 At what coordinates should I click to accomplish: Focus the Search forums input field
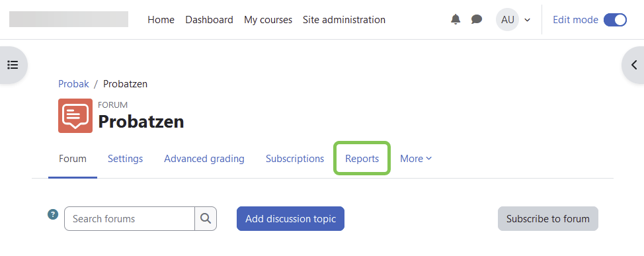tap(130, 218)
